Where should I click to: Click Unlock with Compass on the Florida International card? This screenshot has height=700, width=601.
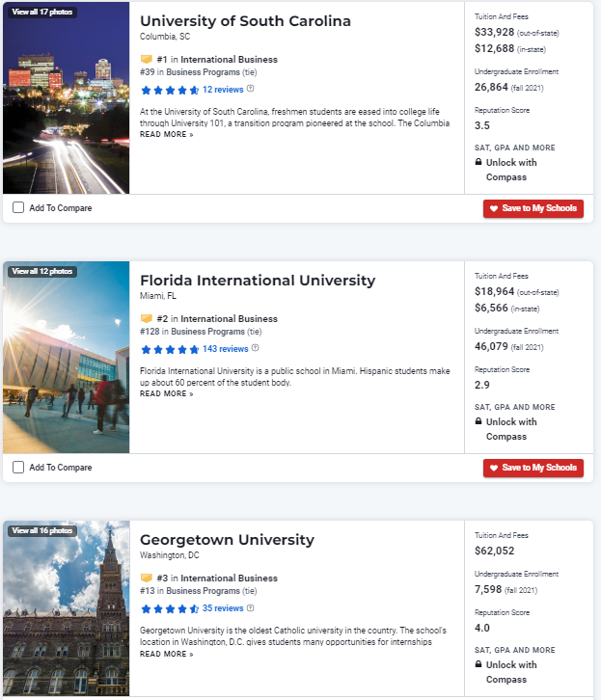(x=511, y=429)
